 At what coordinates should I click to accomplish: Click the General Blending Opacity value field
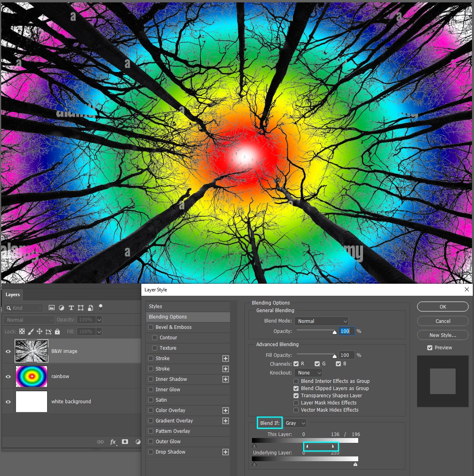click(x=346, y=331)
